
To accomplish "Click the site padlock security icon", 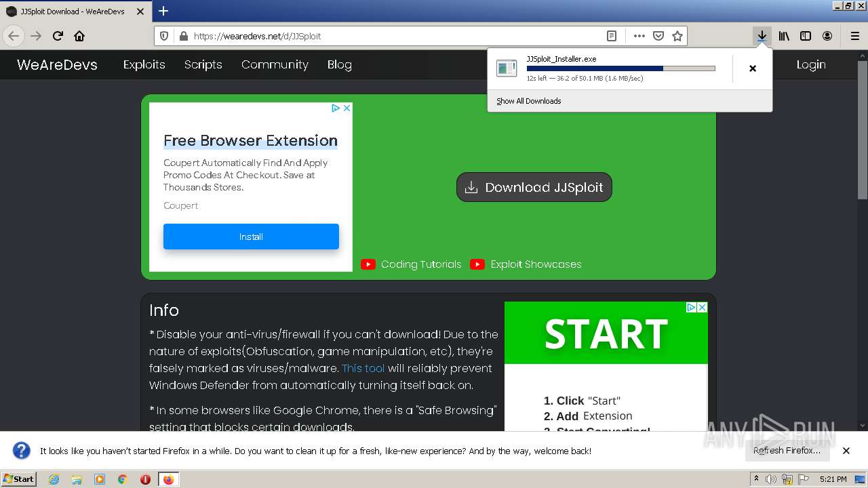I will tap(183, 36).
